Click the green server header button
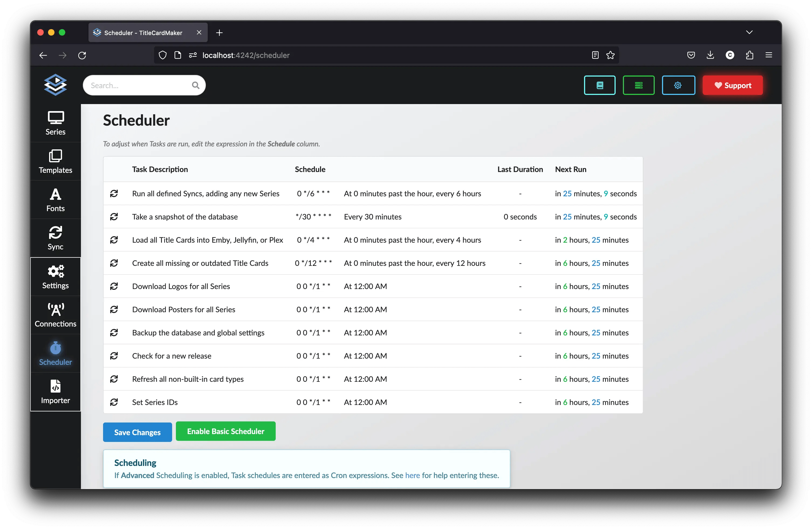812x529 pixels. pos(638,85)
